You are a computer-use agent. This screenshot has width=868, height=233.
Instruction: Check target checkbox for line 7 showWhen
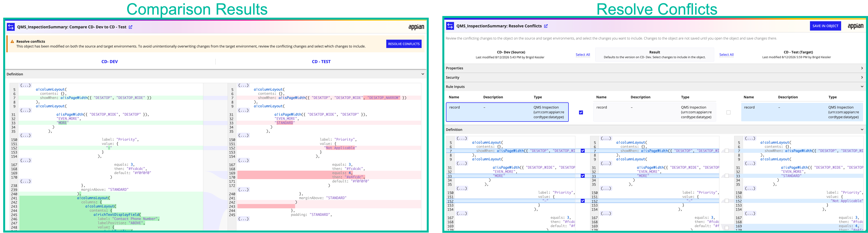pos(727,151)
